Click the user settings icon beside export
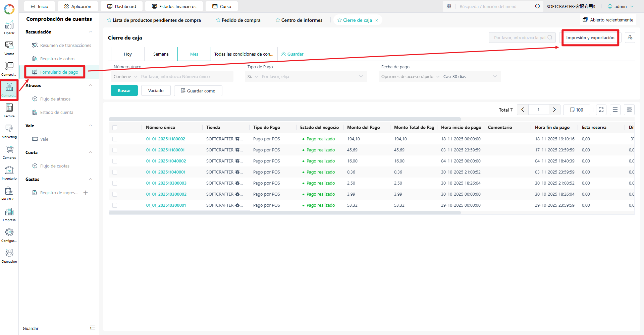This screenshot has height=335, width=644. point(630,38)
